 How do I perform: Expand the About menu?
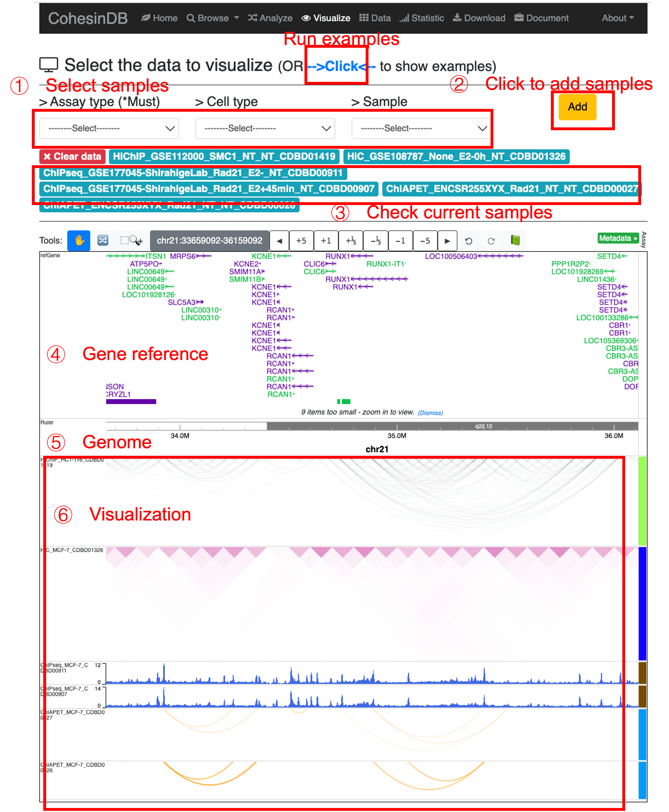(617, 18)
